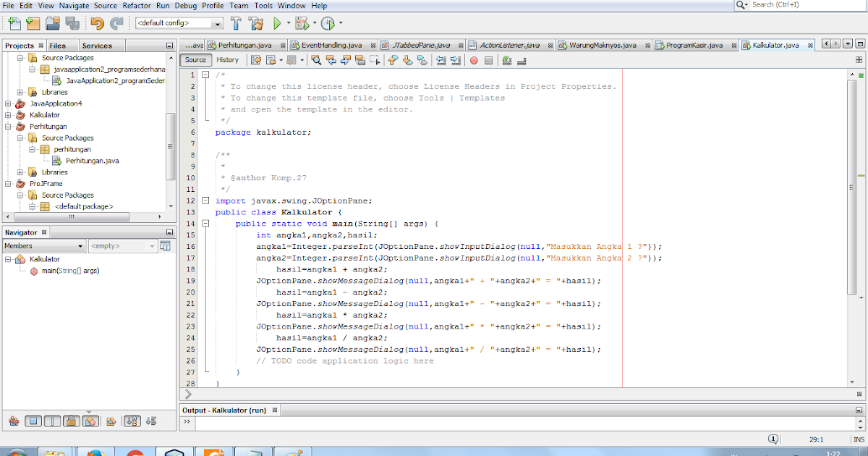Collapse the main method code fold
The width and height of the screenshot is (868, 456).
(x=206, y=224)
